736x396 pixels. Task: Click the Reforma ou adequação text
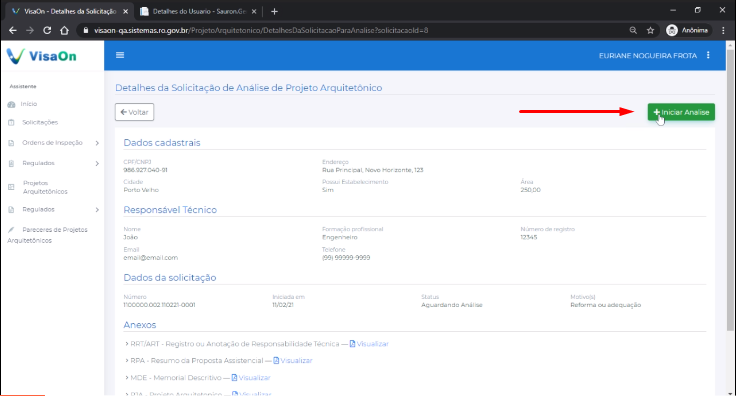coord(606,305)
